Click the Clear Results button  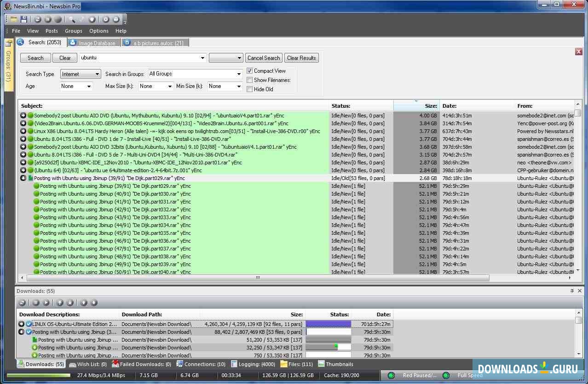point(301,58)
